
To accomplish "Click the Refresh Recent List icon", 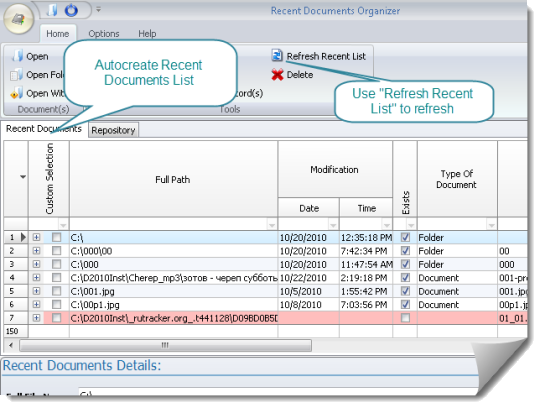I will [x=277, y=55].
